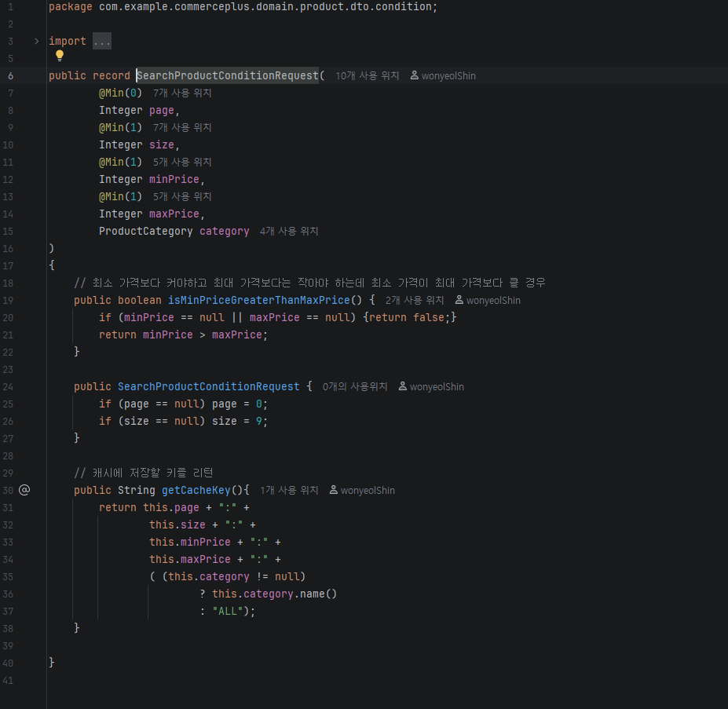The width and height of the screenshot is (728, 709).
Task: Open the "0개의 사용위치" usages hint
Action: 355,387
